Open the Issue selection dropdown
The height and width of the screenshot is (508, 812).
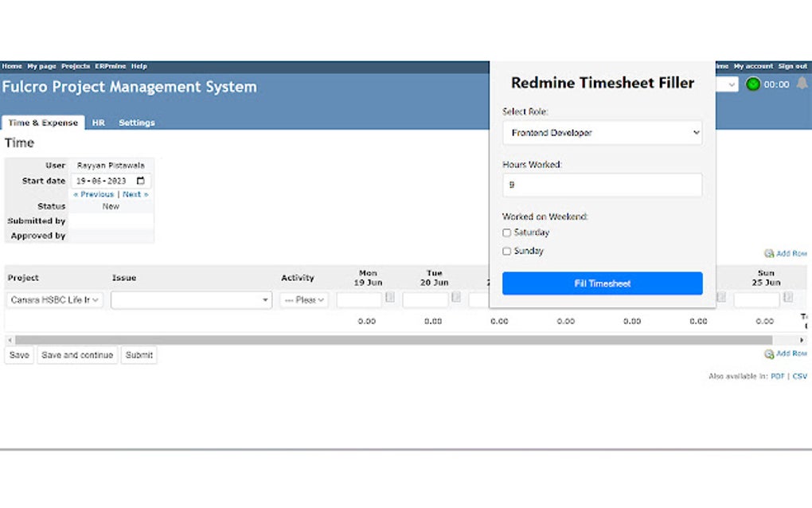[191, 299]
